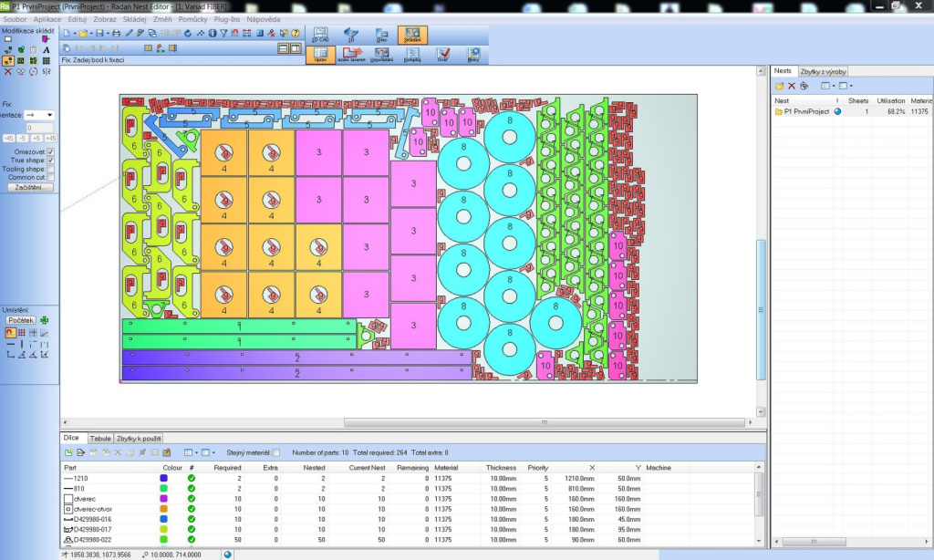Enable the Common cut checkbox
Screen dimensions: 934x560
(x=50, y=176)
